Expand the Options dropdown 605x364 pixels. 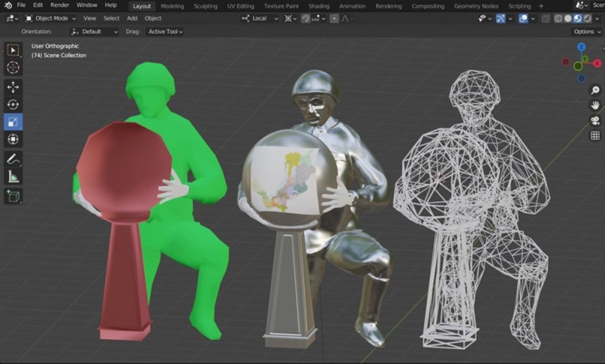tap(587, 32)
